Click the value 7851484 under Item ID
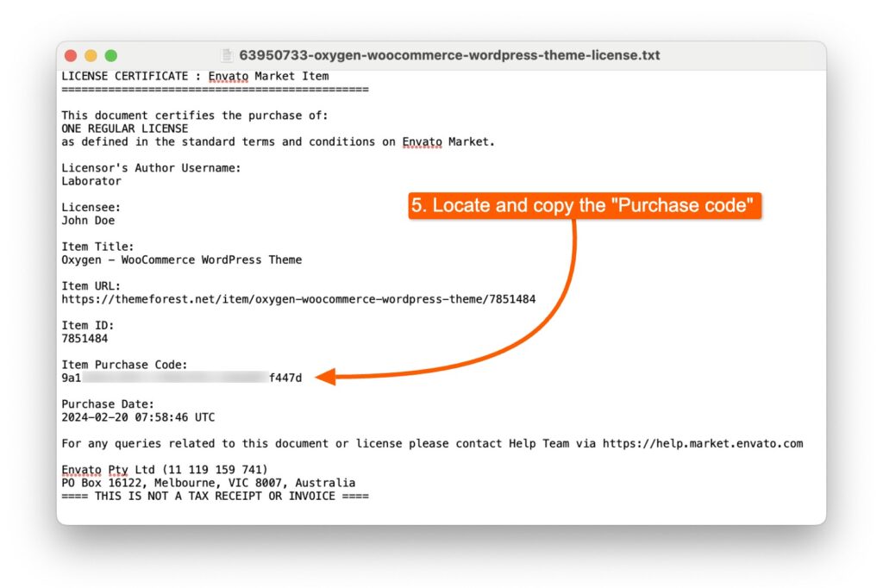This screenshot has width=883, height=588. point(85,339)
